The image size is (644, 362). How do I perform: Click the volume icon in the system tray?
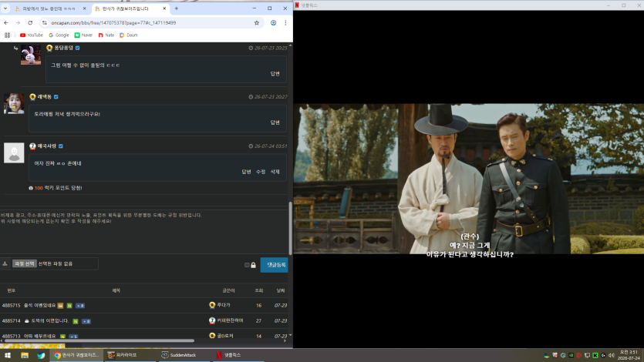(x=611, y=355)
